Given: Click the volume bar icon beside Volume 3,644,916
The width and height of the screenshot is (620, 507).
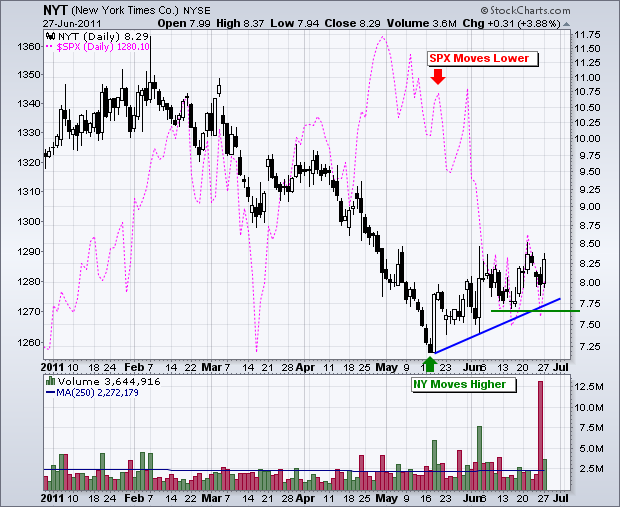Looking at the screenshot, I should [50, 381].
